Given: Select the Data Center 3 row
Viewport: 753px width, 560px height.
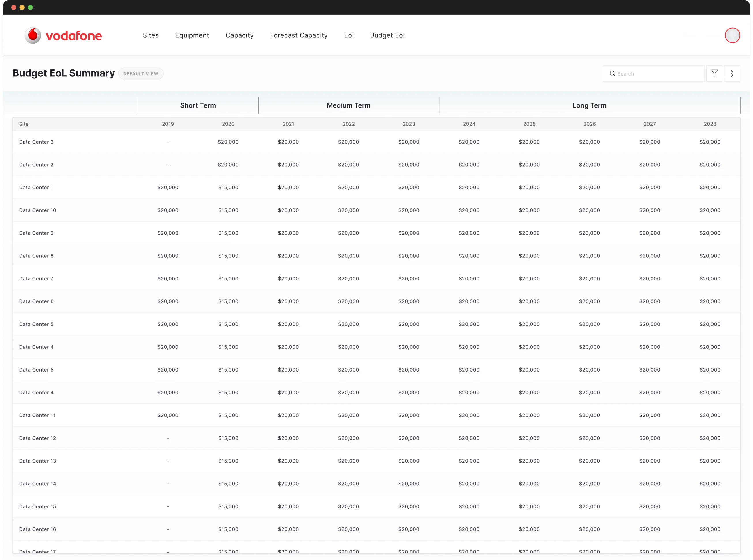Looking at the screenshot, I should tap(36, 142).
